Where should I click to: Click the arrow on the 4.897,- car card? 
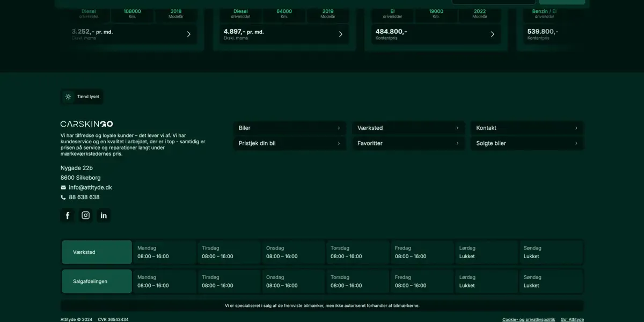[x=340, y=34]
